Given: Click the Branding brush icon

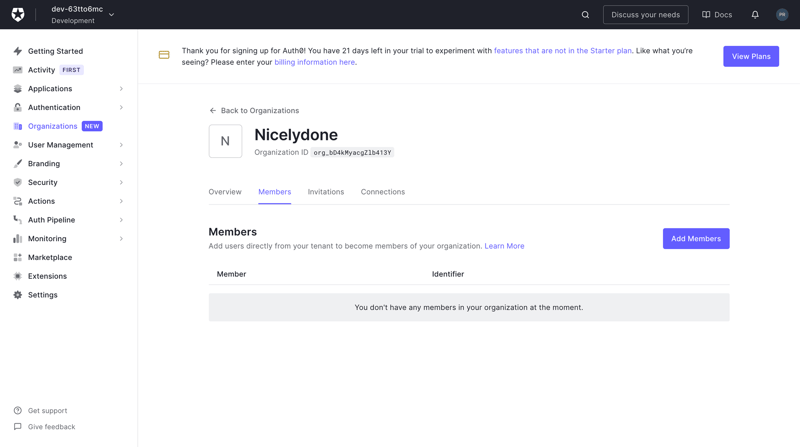Looking at the screenshot, I should (x=18, y=163).
